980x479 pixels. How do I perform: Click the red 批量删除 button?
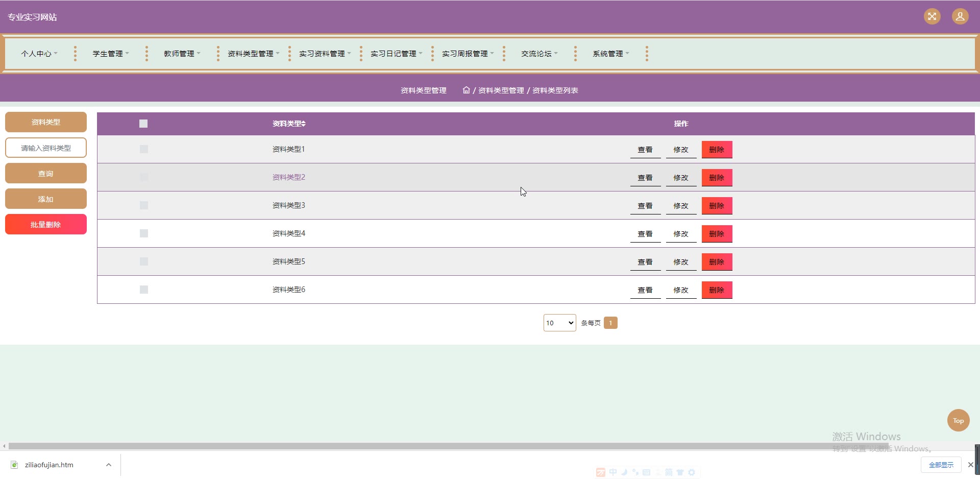46,224
